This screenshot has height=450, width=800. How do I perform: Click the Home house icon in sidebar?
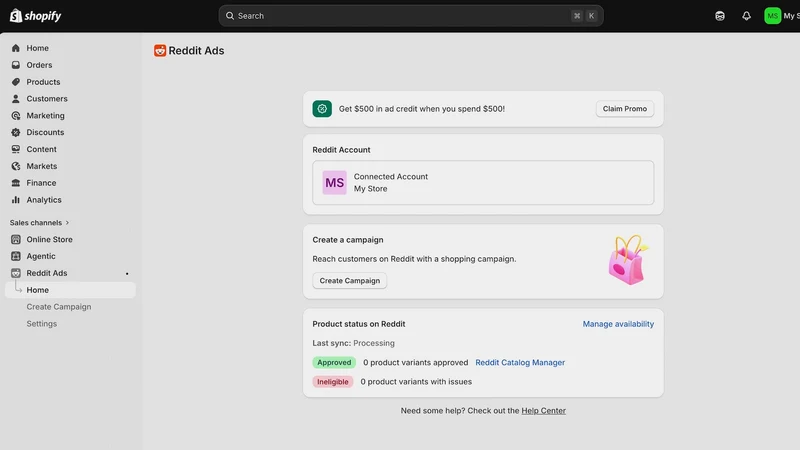(16, 48)
